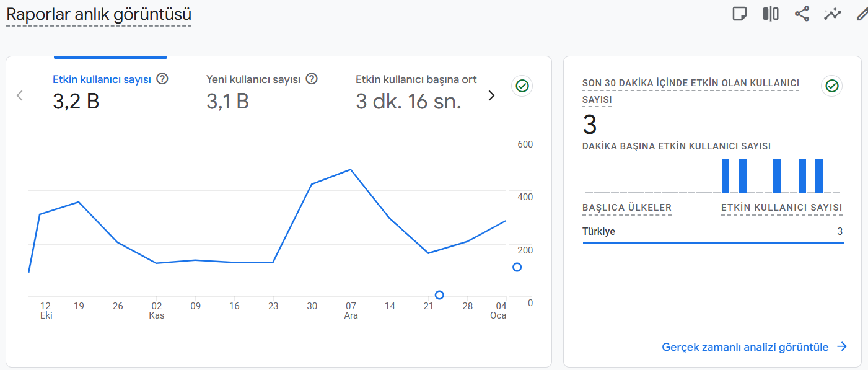
Task: Select the Yeni kullanıcı sayısı metric tab
Action: pos(262,92)
